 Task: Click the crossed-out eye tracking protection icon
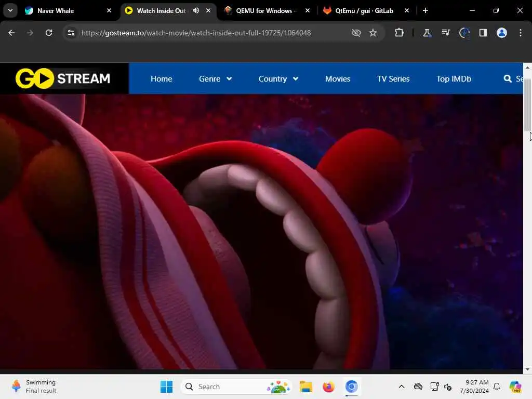[x=356, y=33]
